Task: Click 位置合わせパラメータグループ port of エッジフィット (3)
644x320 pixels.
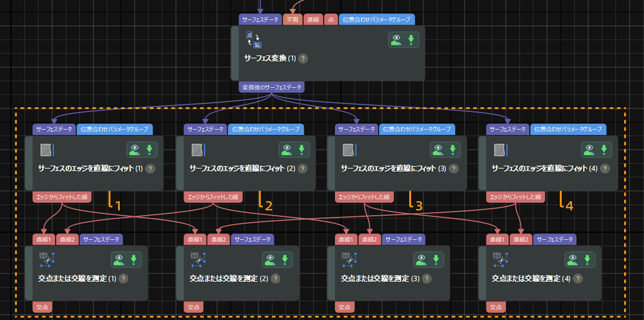Action: coord(417,129)
